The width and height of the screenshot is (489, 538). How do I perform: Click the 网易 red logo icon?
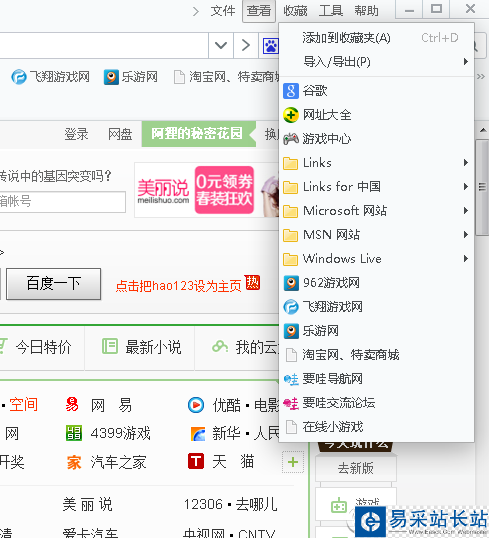click(x=72, y=405)
